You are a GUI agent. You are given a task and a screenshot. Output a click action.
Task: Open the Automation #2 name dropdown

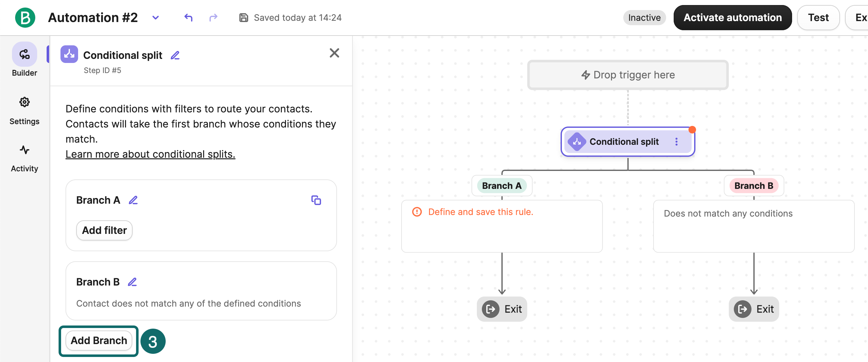coord(155,18)
